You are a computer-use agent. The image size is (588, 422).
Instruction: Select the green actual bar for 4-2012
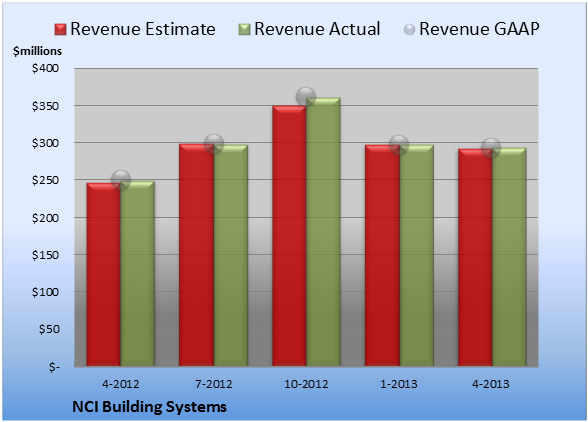click(137, 273)
